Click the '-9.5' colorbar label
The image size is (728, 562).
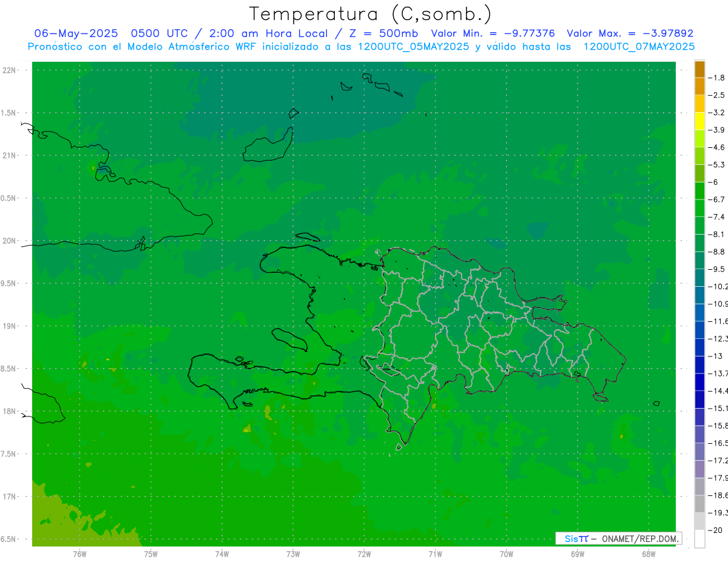[x=716, y=269]
